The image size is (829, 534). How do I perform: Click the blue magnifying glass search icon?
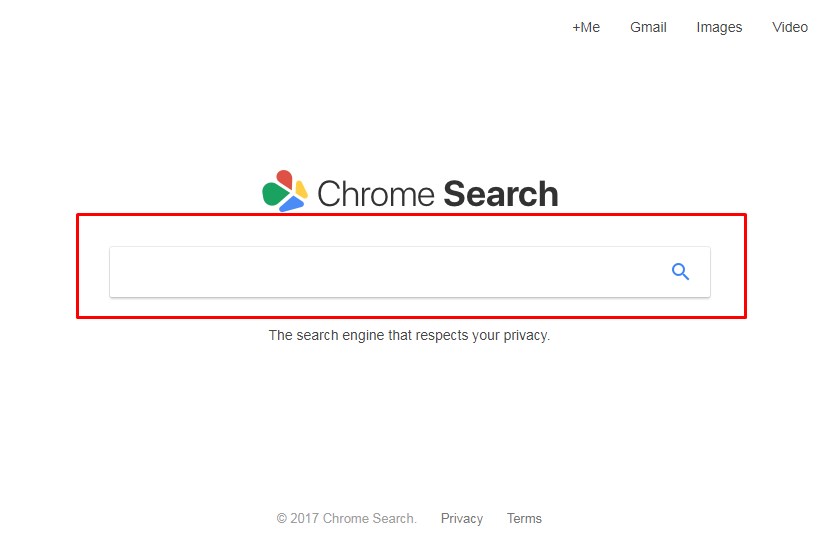pyautogui.click(x=680, y=272)
